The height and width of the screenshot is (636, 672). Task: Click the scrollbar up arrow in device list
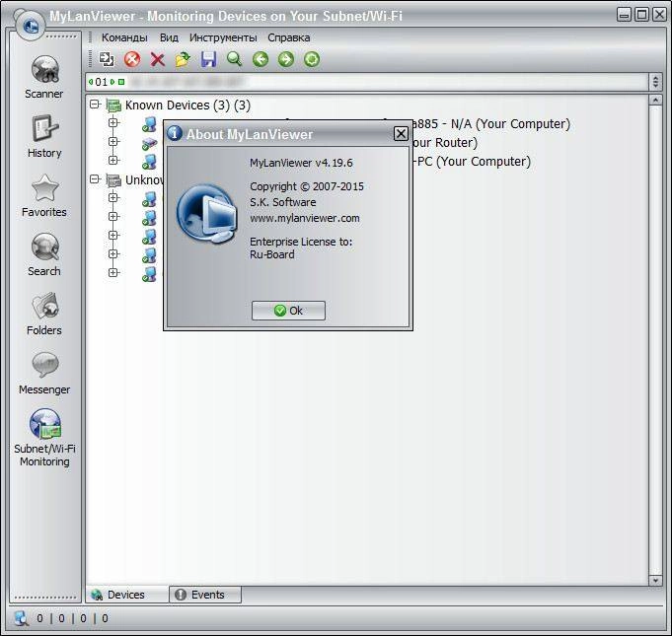(655, 101)
